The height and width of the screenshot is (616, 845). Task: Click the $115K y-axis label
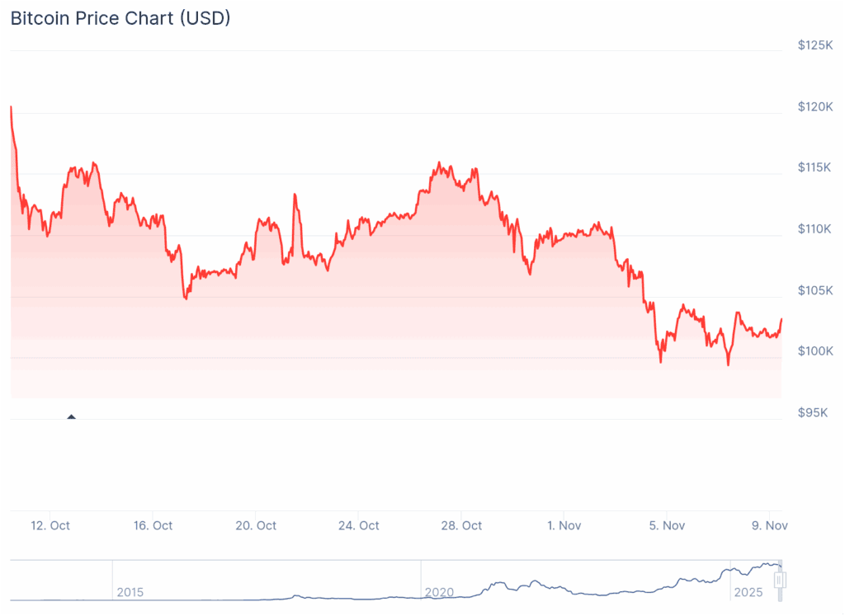click(815, 167)
